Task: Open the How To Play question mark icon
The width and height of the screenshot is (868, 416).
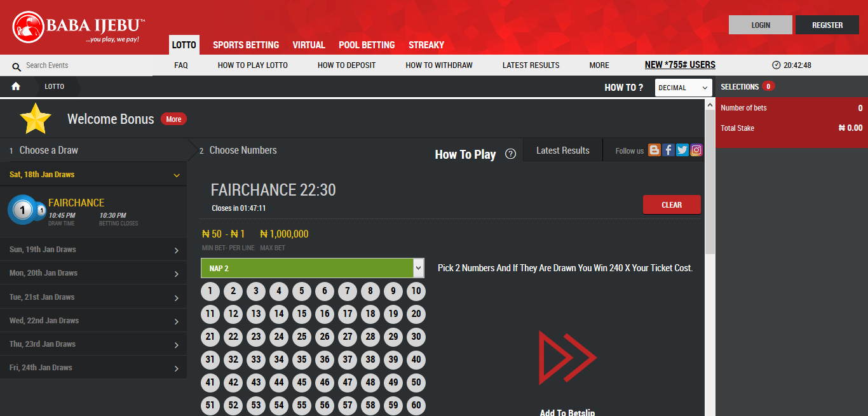Action: pos(510,154)
